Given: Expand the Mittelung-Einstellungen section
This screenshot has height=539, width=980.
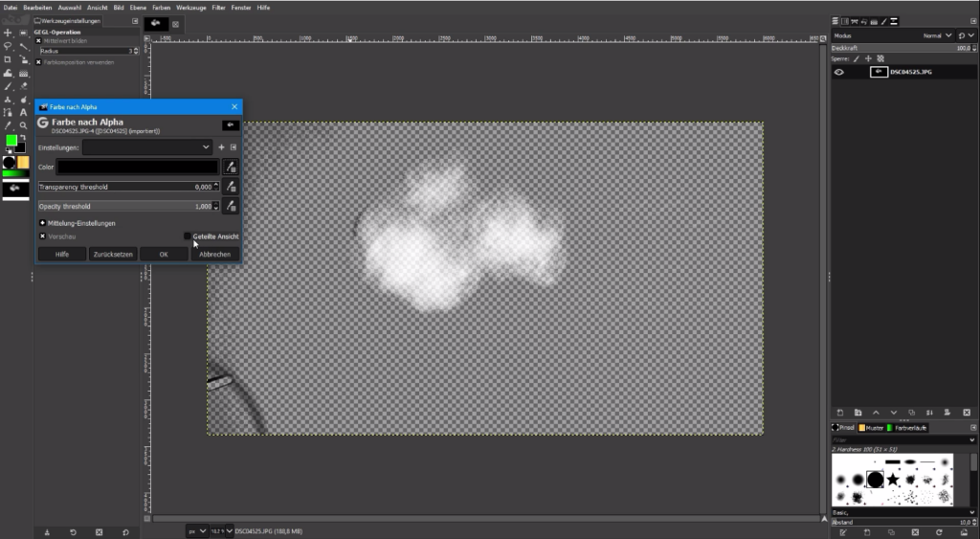Looking at the screenshot, I should (x=42, y=223).
